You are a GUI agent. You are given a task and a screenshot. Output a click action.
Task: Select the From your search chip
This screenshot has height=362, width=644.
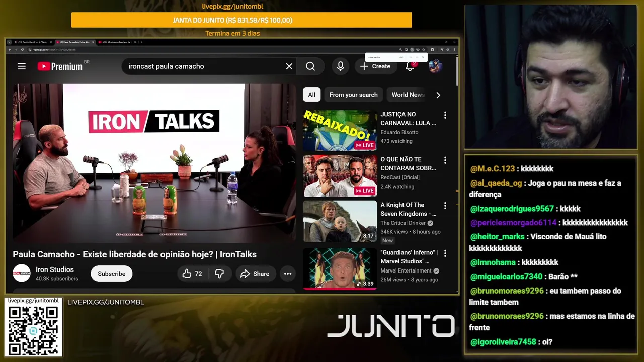(x=354, y=95)
